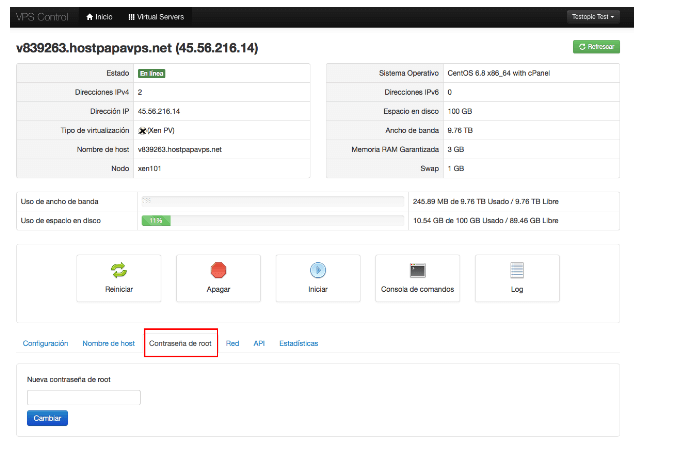
Task: Click the CentOS 6.8 x86_64 with cPanel text
Action: (499, 73)
